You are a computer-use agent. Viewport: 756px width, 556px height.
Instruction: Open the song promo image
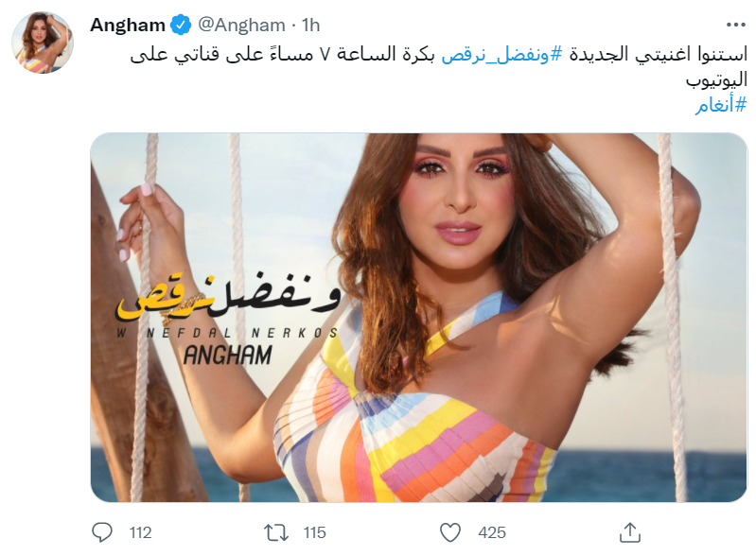pos(418,318)
